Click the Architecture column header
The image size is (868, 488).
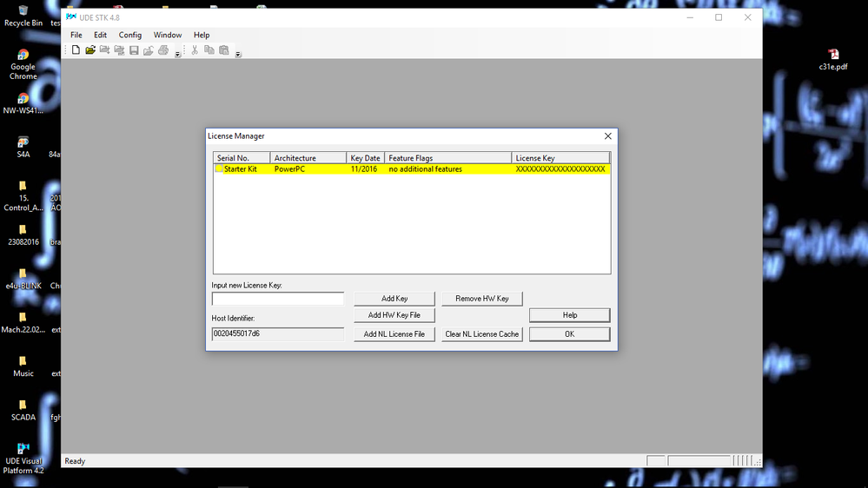[x=308, y=158]
